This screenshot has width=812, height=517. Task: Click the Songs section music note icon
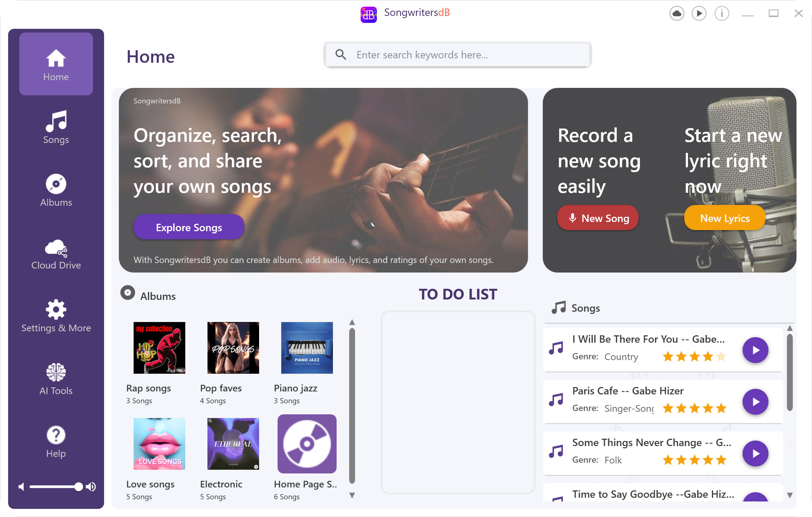tap(558, 307)
